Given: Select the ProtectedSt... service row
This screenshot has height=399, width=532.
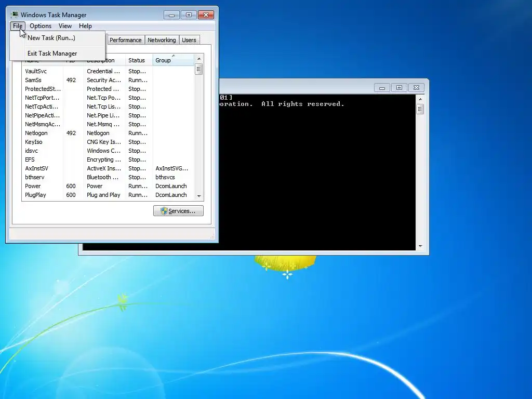Looking at the screenshot, I should point(108,89).
